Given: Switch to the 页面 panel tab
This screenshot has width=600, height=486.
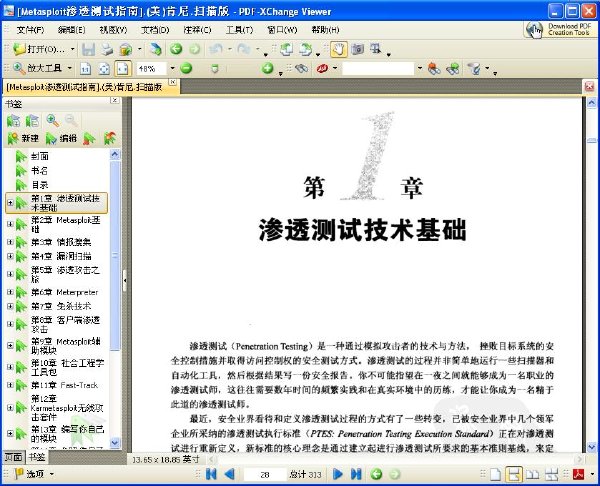Looking at the screenshot, I should tap(13, 457).
